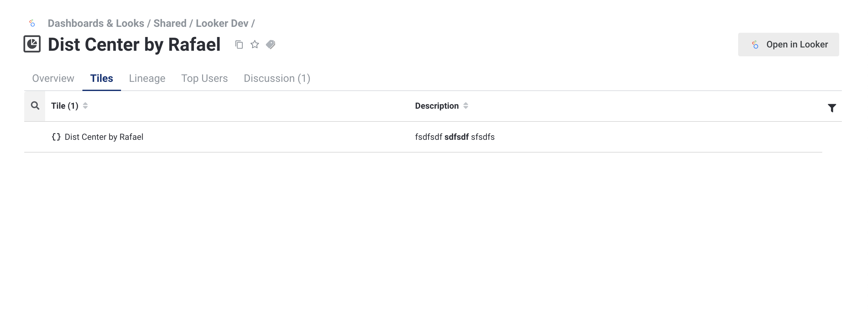Switch to the Overview tab
Image resolution: width=868 pixels, height=313 pixels.
(x=53, y=78)
